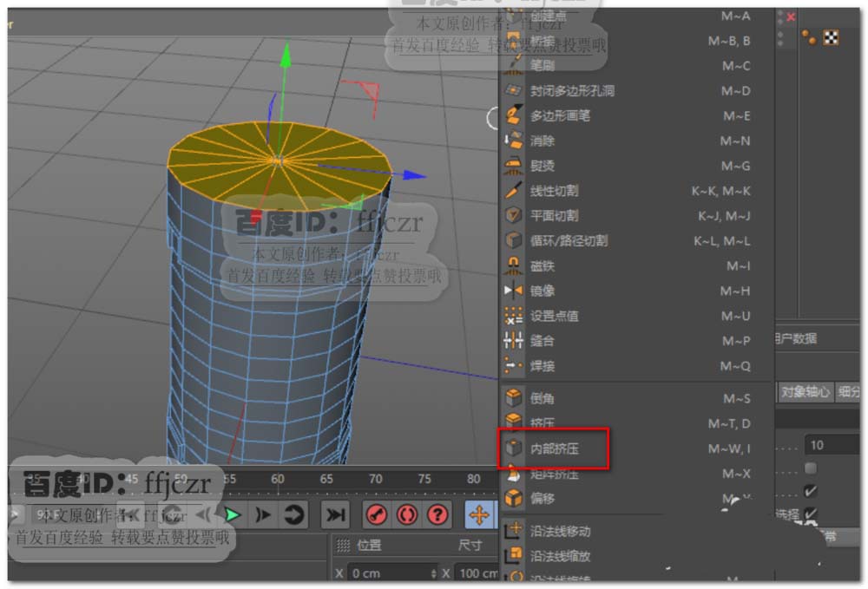Pick the 镜像 mirror tool icon
This screenshot has height=589, width=868.
tap(514, 291)
